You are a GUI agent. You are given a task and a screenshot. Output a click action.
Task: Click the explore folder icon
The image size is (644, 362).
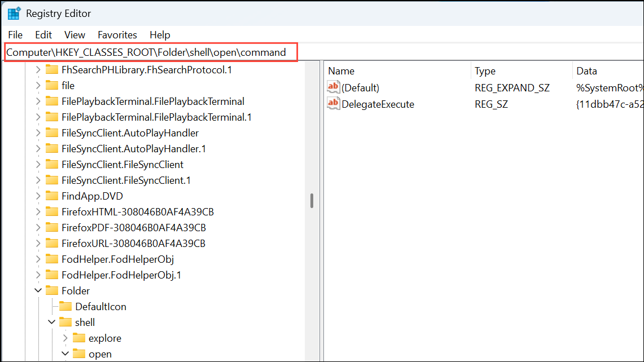(79, 338)
